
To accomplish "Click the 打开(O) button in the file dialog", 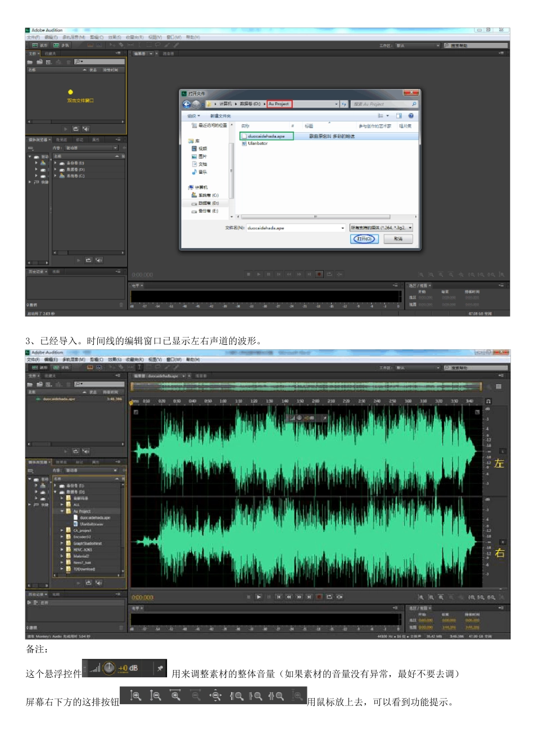I will click(x=365, y=238).
